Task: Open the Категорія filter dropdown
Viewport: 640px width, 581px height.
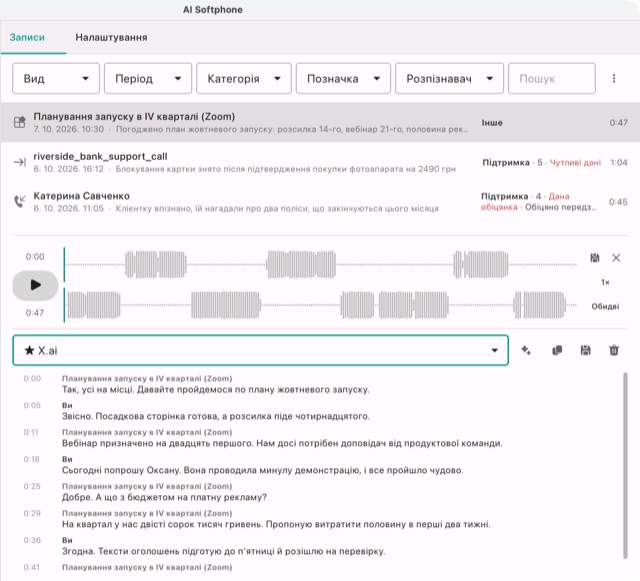Action: pos(244,78)
